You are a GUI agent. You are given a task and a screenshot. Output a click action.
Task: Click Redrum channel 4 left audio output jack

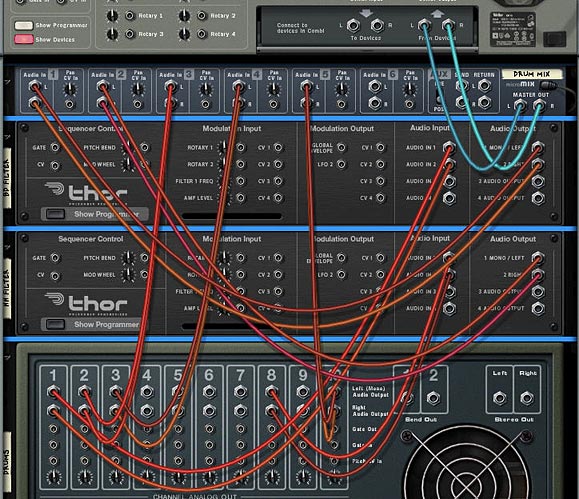[x=147, y=391]
